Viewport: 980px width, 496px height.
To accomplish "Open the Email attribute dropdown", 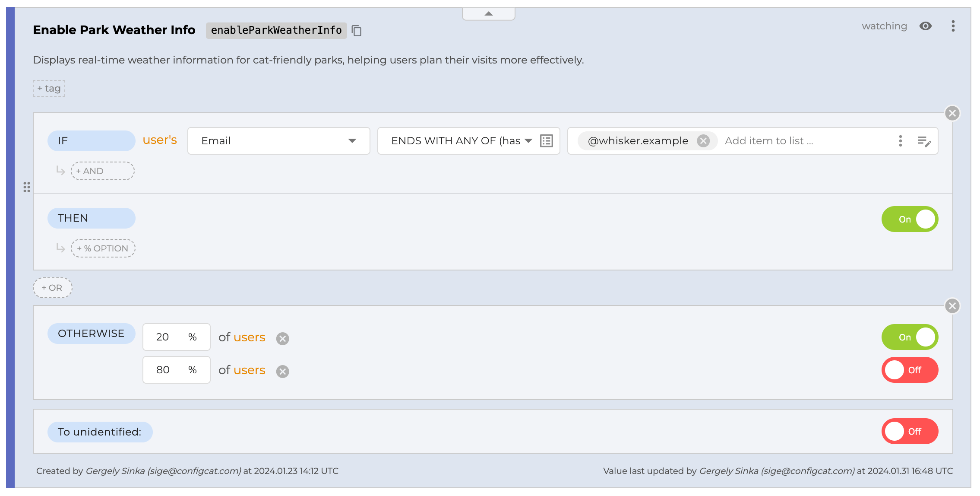I will click(278, 141).
